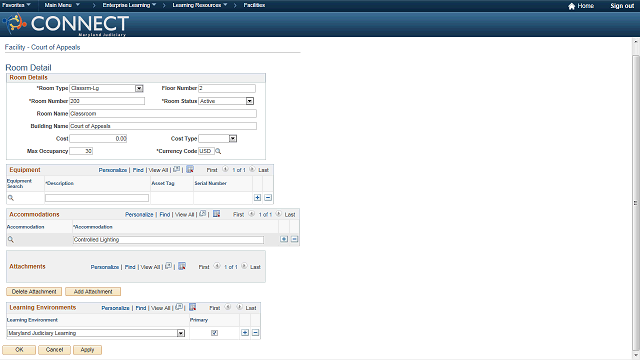Image resolution: width=640 pixels, height=360 pixels.
Task: Open Accommodations grid zoom icon
Action: (203, 213)
